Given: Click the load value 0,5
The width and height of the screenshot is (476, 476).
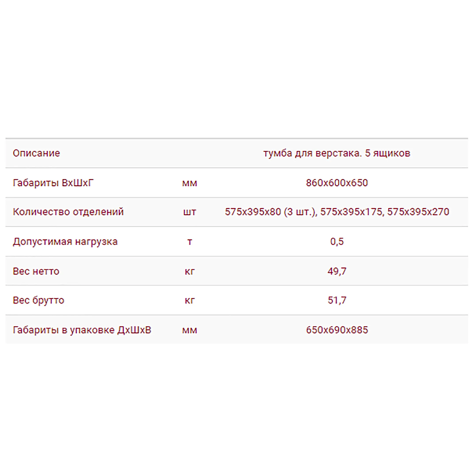Looking at the screenshot, I should pos(337,242).
